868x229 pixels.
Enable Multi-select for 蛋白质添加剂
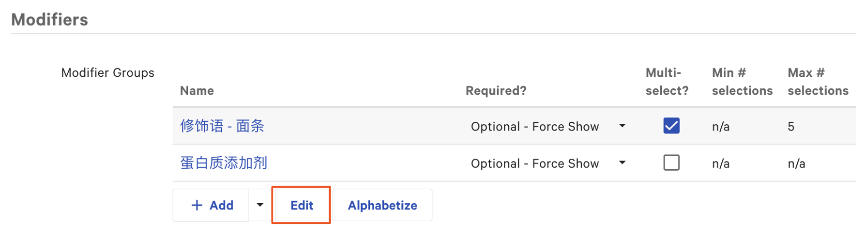click(x=671, y=163)
